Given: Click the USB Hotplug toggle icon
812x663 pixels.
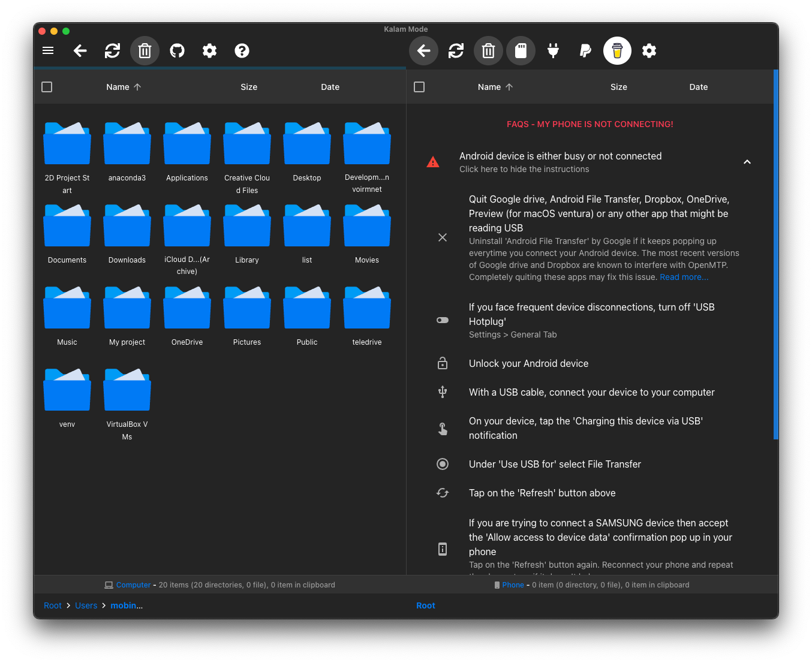Looking at the screenshot, I should point(443,320).
